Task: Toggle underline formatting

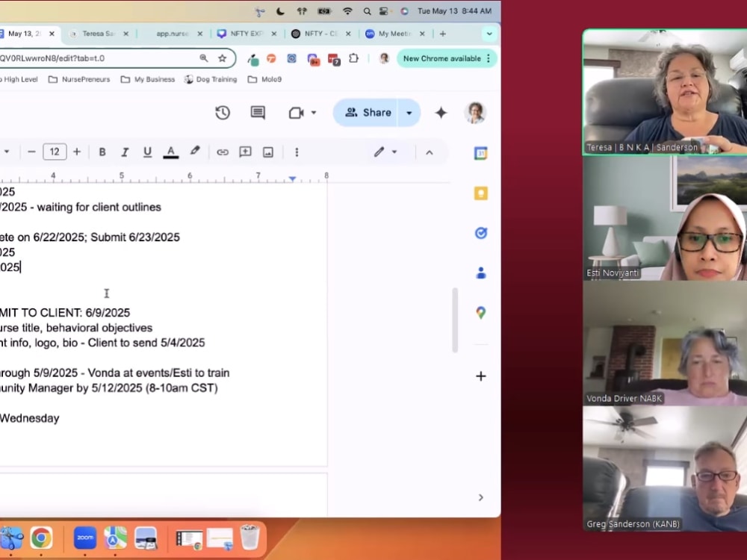Action: pyautogui.click(x=148, y=152)
